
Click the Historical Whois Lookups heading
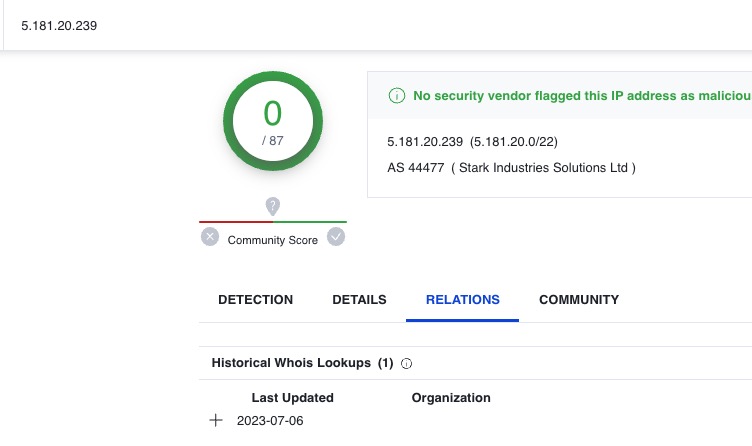point(291,363)
